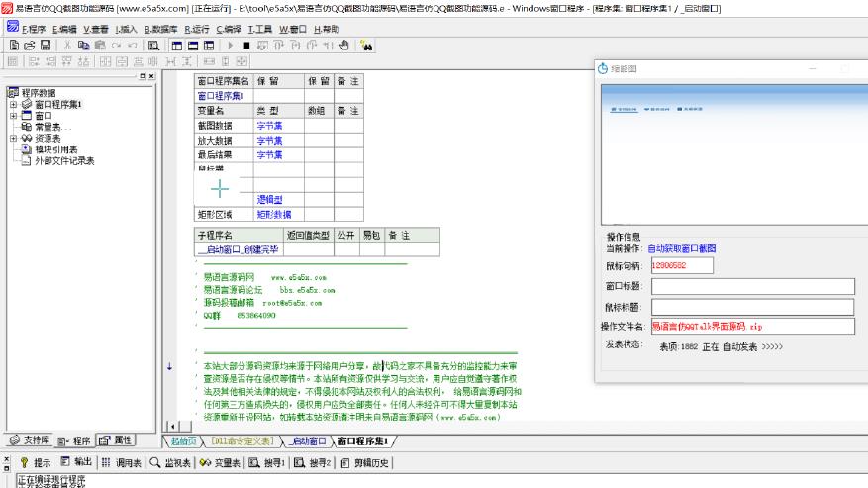
Task: Open the 监视表 bottom tab
Action: [170, 462]
